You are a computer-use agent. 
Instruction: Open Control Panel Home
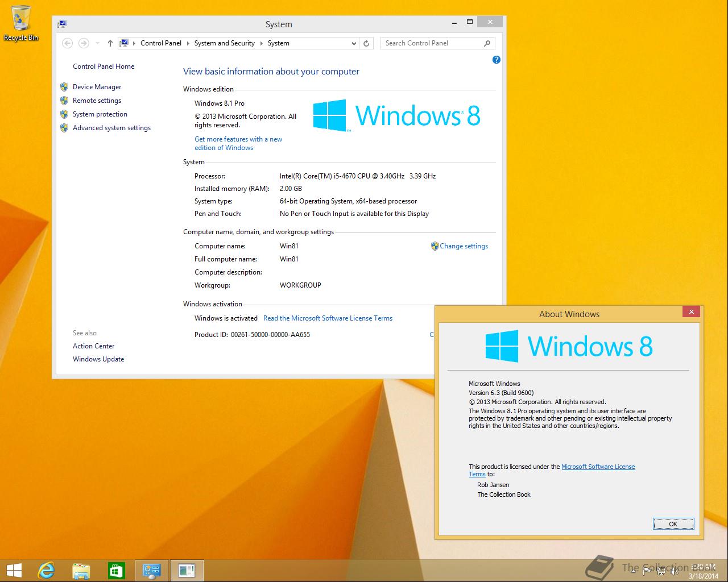point(104,66)
